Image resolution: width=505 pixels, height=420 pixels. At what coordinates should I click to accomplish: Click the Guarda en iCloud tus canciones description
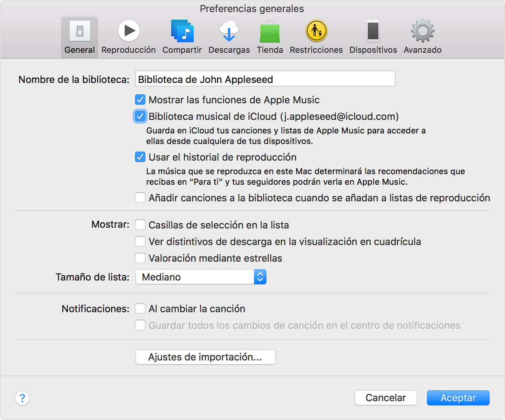coord(286,136)
